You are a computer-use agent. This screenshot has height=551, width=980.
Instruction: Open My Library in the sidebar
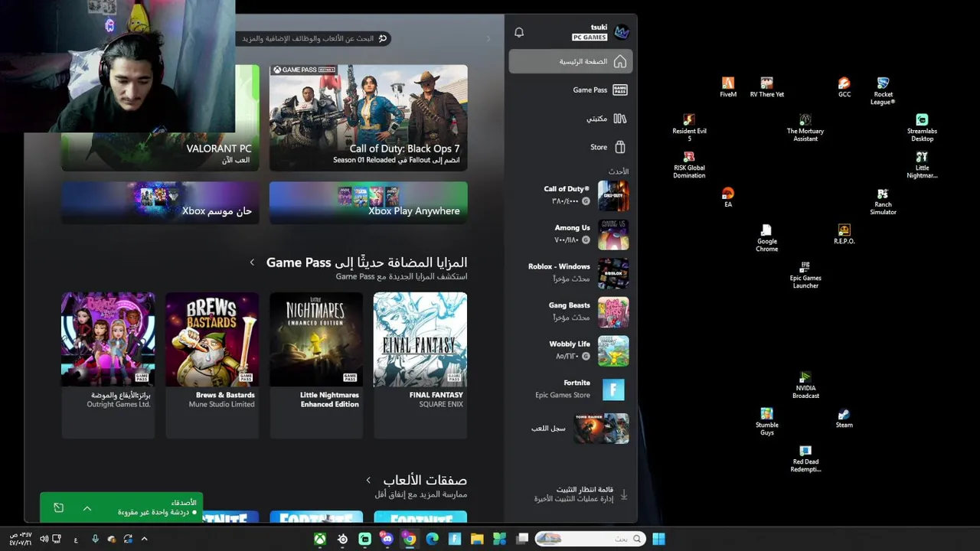(570, 119)
